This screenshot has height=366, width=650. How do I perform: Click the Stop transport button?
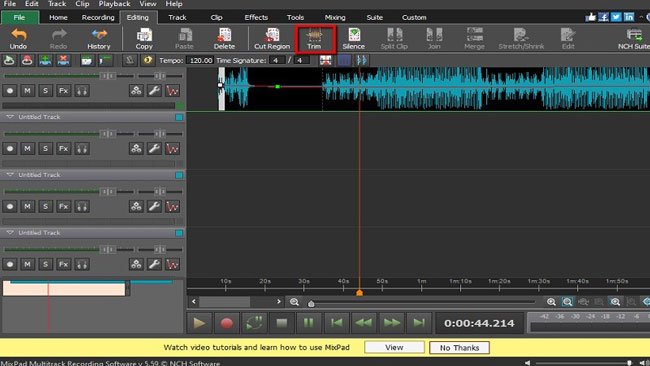pyautogui.click(x=282, y=323)
